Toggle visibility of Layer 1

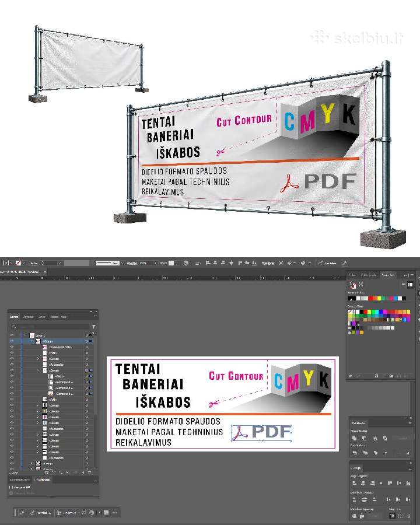12,335
